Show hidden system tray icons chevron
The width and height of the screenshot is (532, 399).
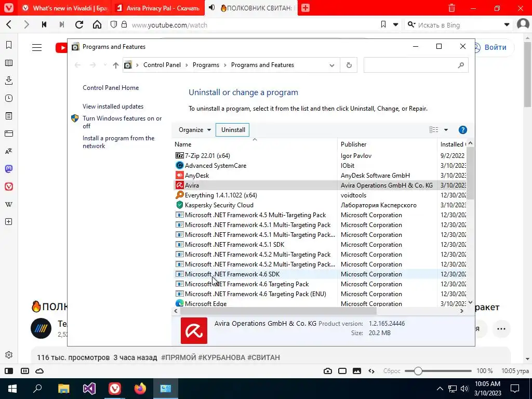(x=440, y=389)
